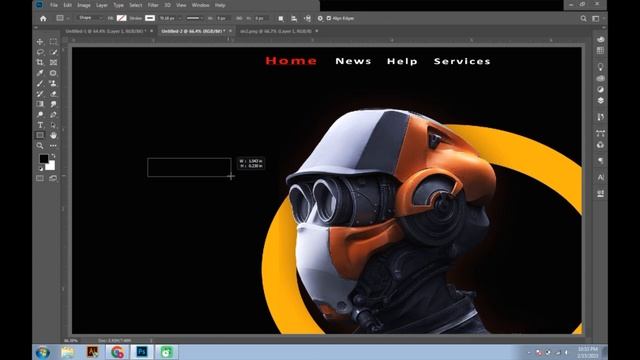Open the shape Fill swatch picker

click(122, 18)
